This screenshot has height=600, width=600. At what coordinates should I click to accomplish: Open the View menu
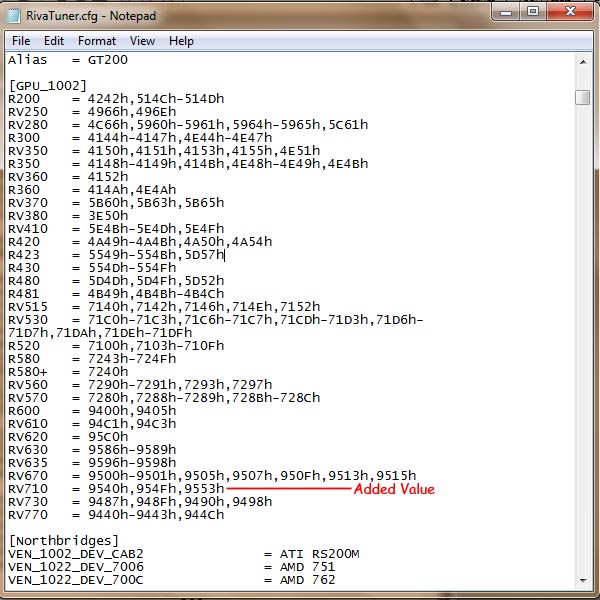click(142, 41)
